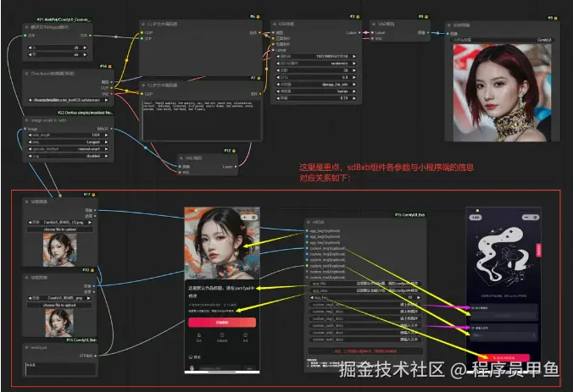Viewport: 573px width, 392px height.
Task: Click the app_title field in sdBxb node
Action: (x=364, y=284)
